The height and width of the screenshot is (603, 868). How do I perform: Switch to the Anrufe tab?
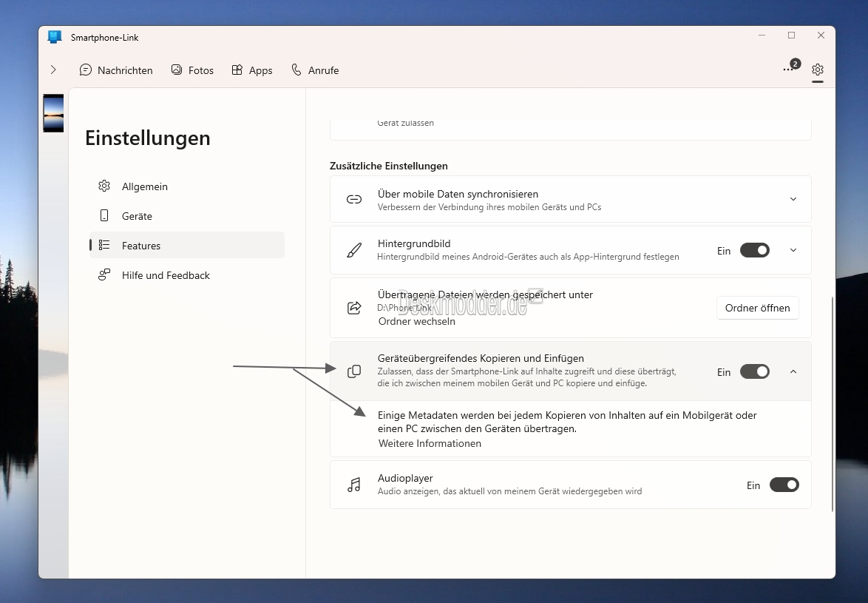pos(315,70)
